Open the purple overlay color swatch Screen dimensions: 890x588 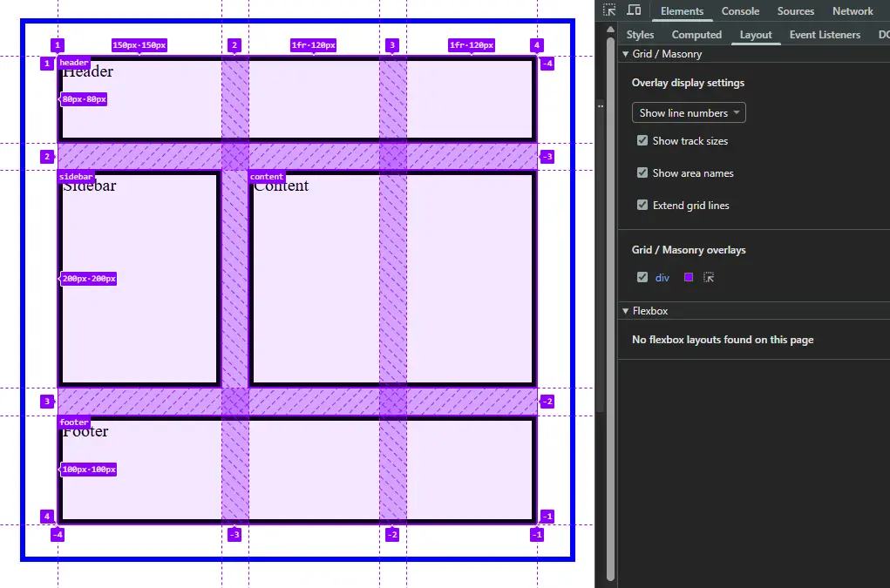click(689, 278)
